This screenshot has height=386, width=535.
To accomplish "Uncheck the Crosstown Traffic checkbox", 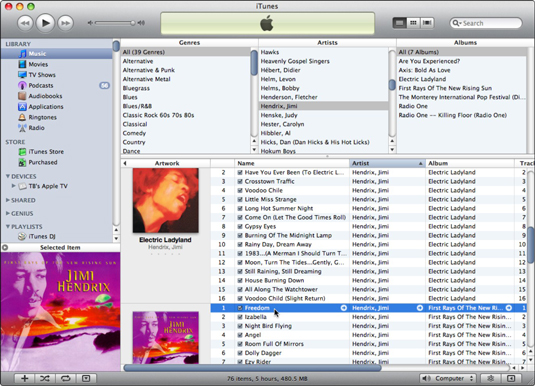I will (240, 181).
